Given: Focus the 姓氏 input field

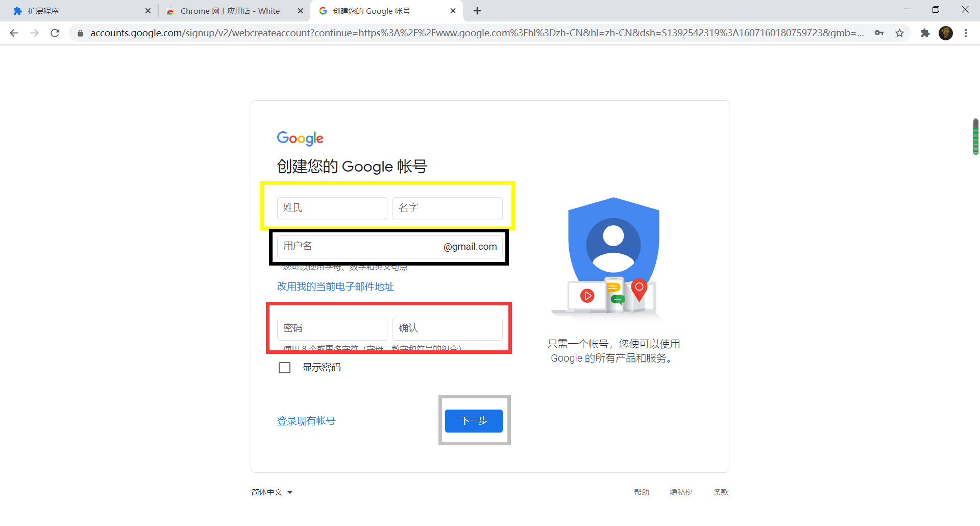Looking at the screenshot, I should tap(332, 208).
